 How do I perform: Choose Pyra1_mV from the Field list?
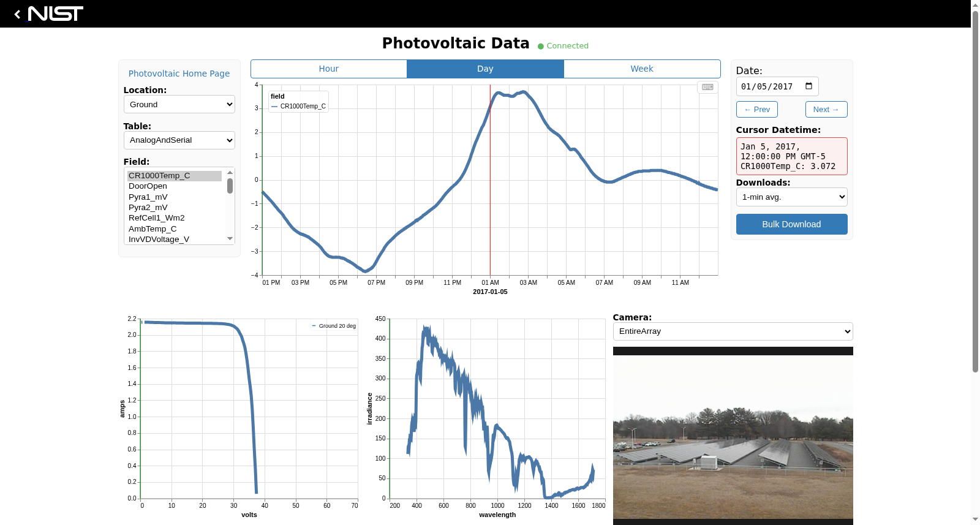click(x=175, y=197)
